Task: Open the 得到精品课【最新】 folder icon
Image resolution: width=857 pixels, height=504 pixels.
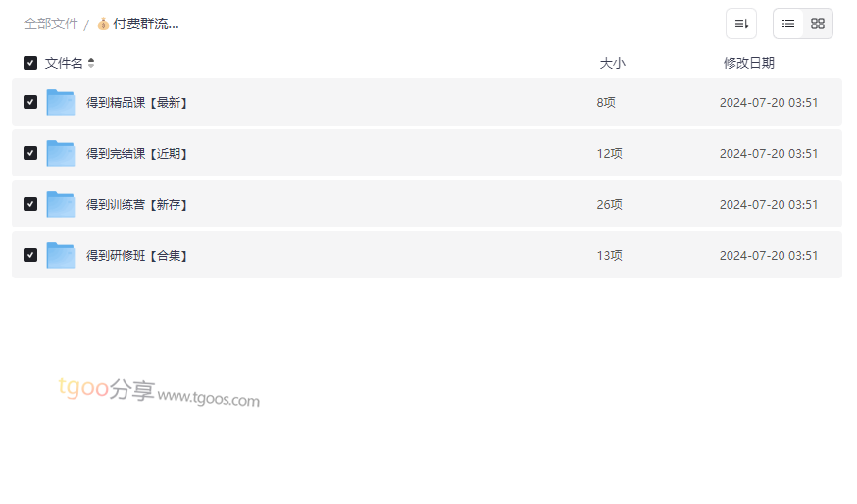Action: tap(60, 102)
